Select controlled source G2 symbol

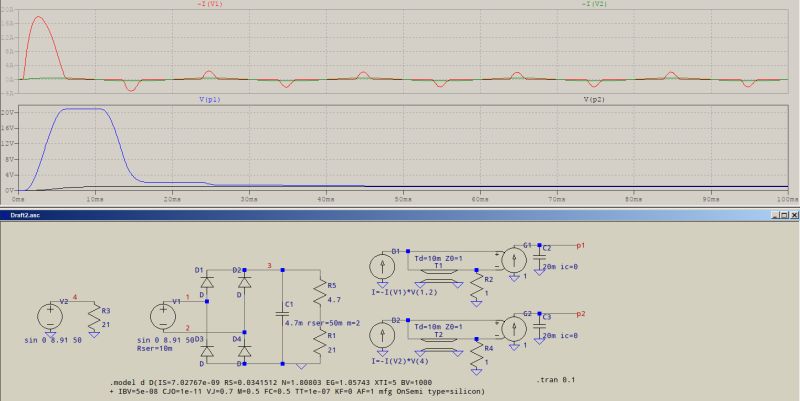point(514,329)
